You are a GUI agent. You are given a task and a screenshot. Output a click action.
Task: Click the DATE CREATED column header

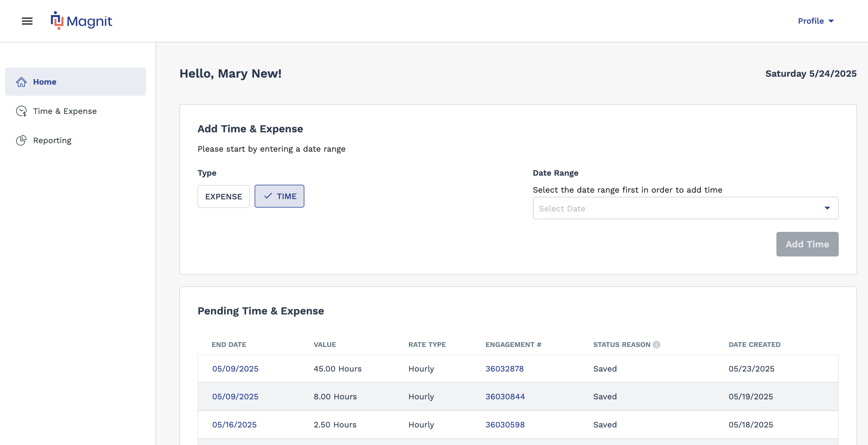pyautogui.click(x=754, y=345)
